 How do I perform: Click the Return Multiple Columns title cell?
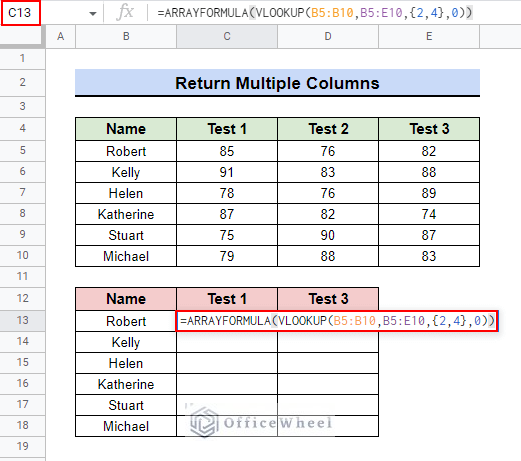tap(277, 83)
